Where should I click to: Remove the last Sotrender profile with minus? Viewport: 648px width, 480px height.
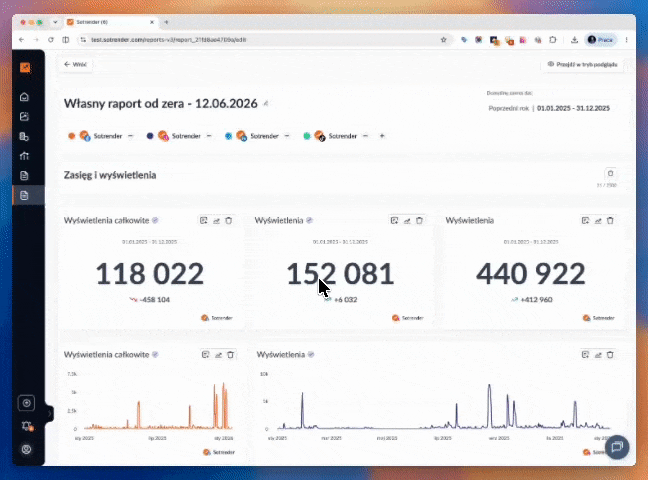coord(365,136)
